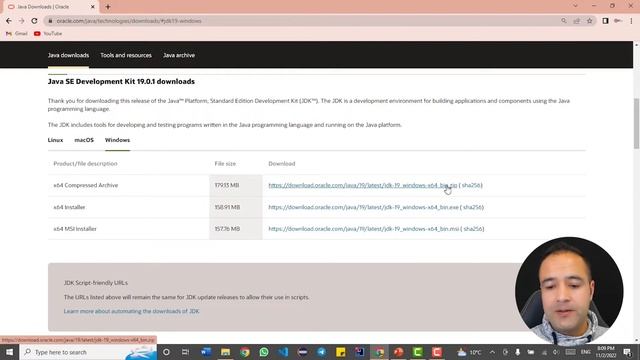Screen dimensions: 640x360
Task: Open the Chrome side panel
Action: pos(605,21)
